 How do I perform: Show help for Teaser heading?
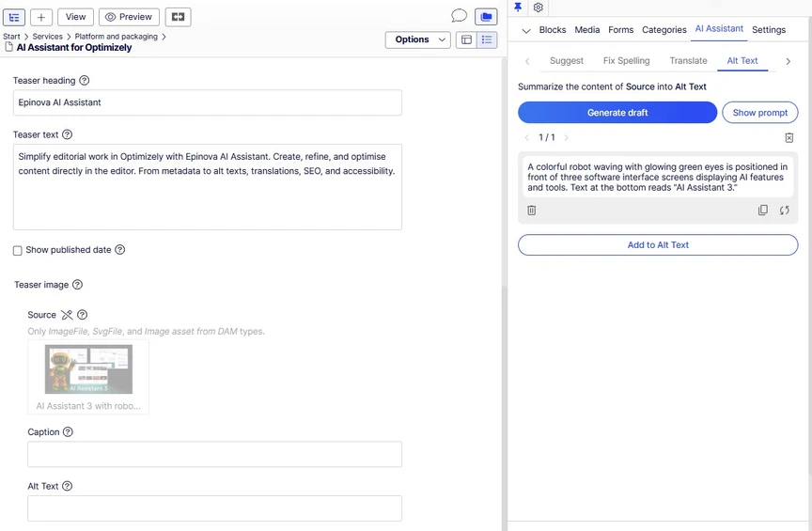click(85, 80)
